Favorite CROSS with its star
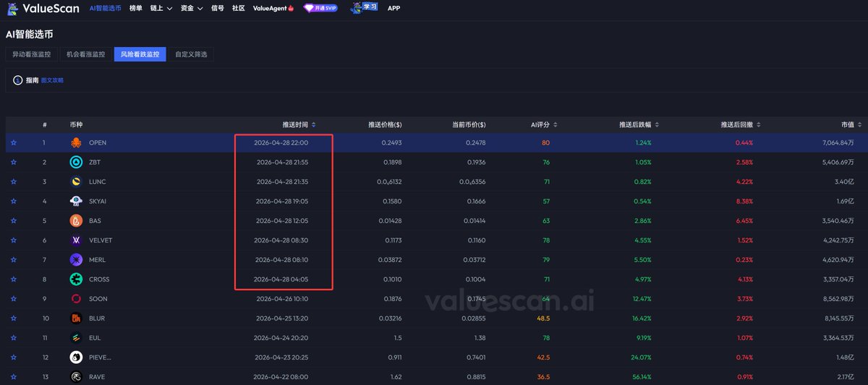 tap(14, 279)
